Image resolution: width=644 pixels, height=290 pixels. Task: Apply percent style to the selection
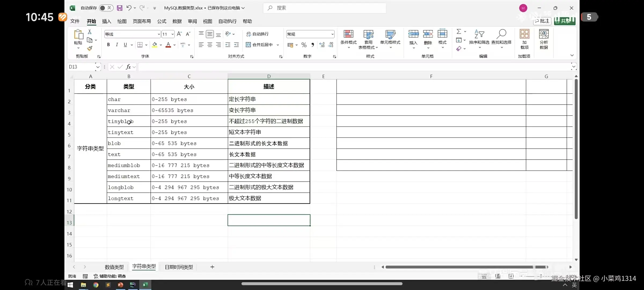pos(304,45)
